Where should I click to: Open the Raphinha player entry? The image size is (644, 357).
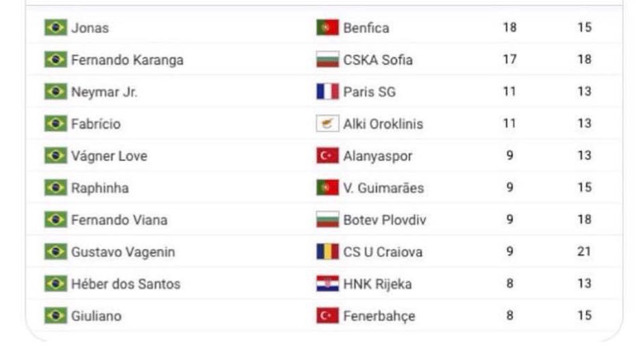click(100, 188)
